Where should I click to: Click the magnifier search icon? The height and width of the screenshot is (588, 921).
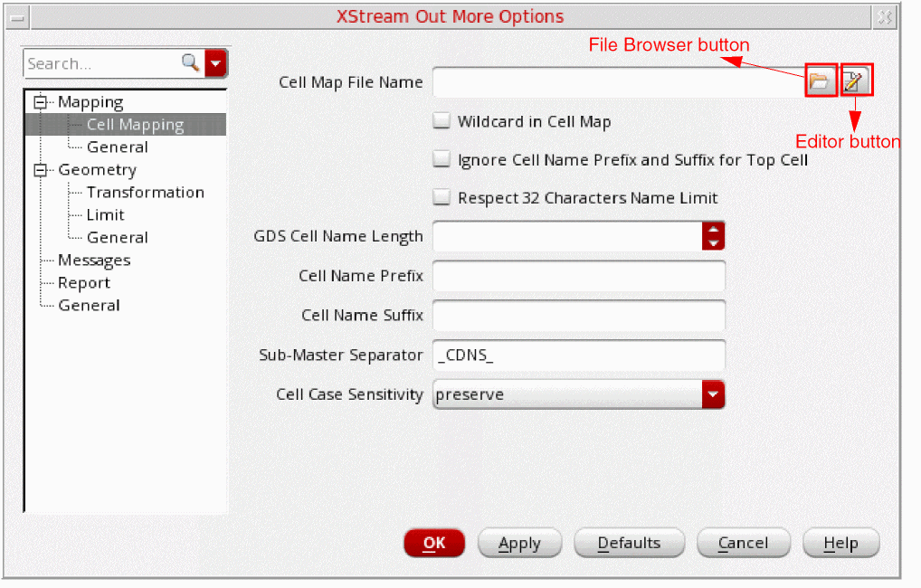pyautogui.click(x=190, y=62)
